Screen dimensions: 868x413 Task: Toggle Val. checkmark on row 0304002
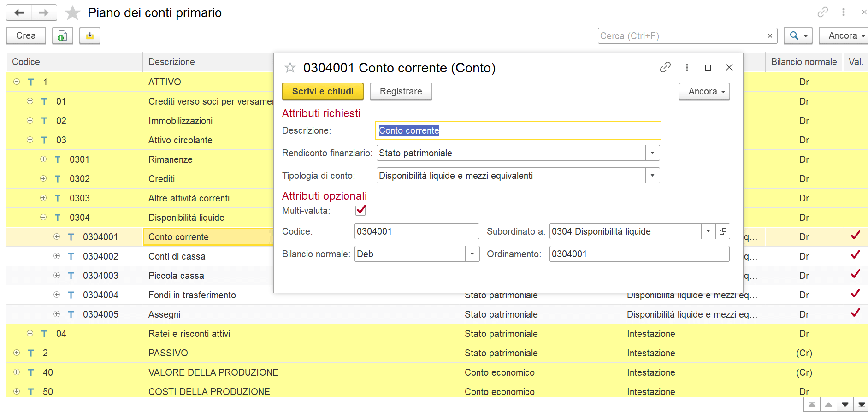point(856,255)
